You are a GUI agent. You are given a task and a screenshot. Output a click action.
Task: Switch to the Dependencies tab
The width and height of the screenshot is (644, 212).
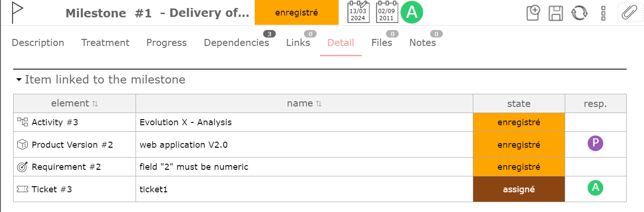pyautogui.click(x=236, y=43)
